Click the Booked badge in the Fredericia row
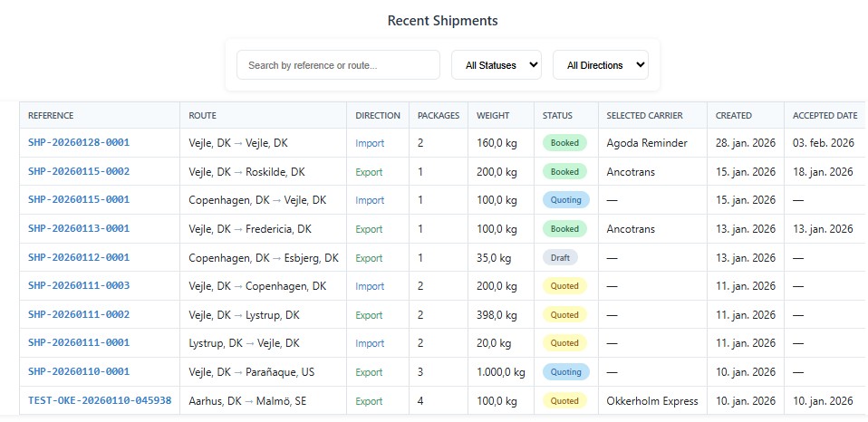The image size is (868, 422). coord(564,228)
